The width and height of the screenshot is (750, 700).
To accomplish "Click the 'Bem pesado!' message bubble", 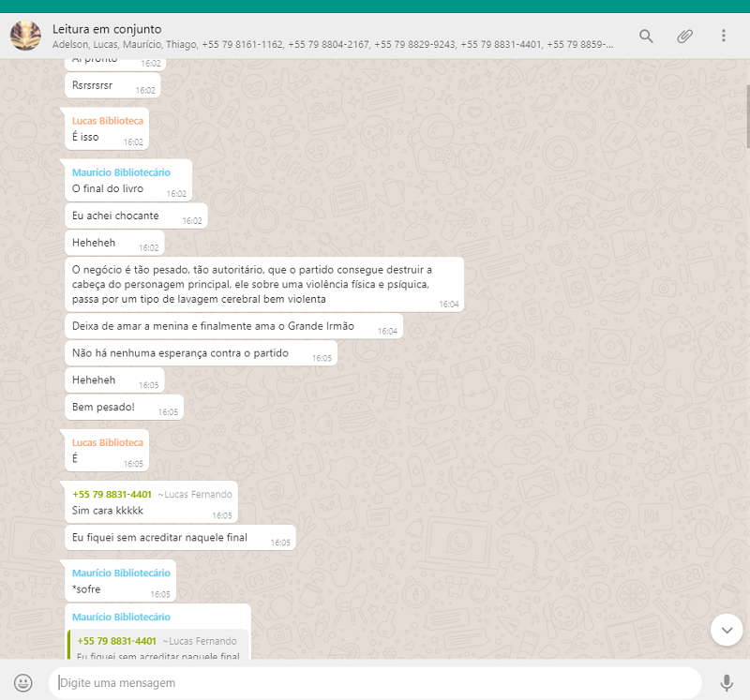I will click(103, 407).
